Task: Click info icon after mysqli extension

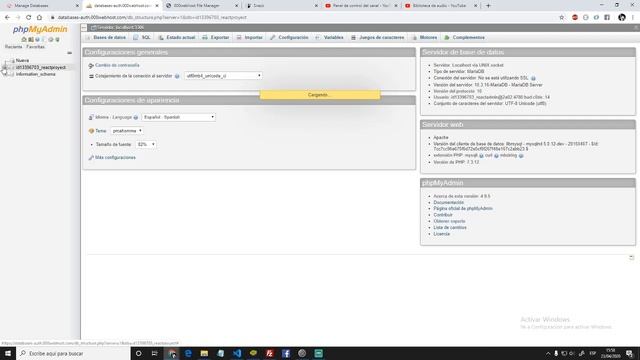Action: [481, 156]
